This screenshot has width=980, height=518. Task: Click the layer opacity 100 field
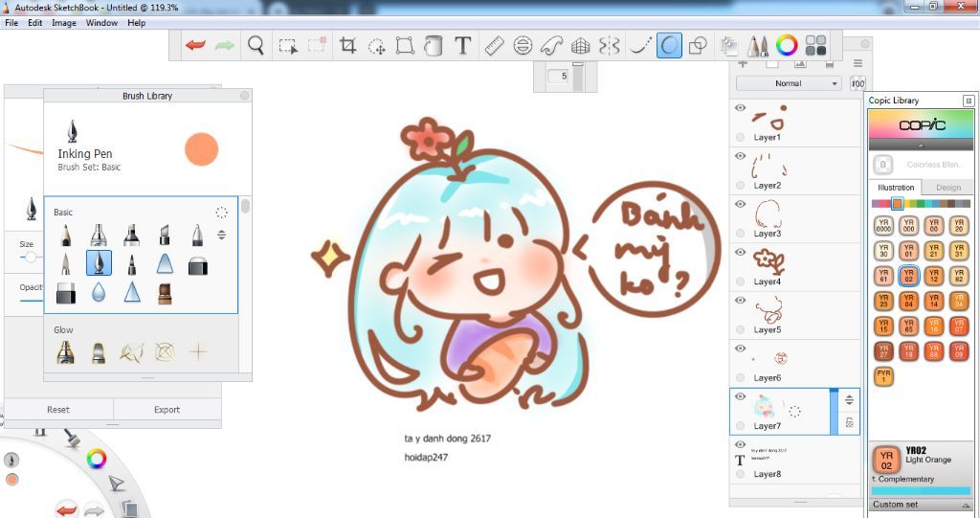point(857,83)
